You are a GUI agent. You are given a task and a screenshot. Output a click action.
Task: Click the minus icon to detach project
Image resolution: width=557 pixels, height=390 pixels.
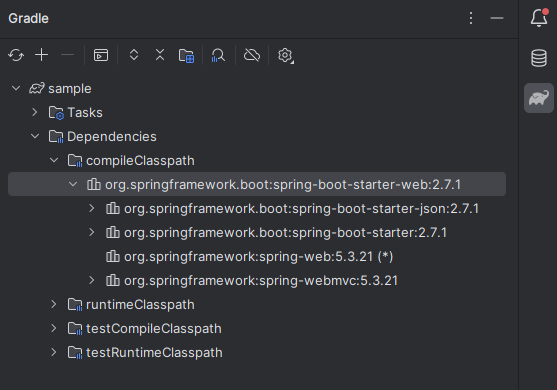(x=67, y=55)
